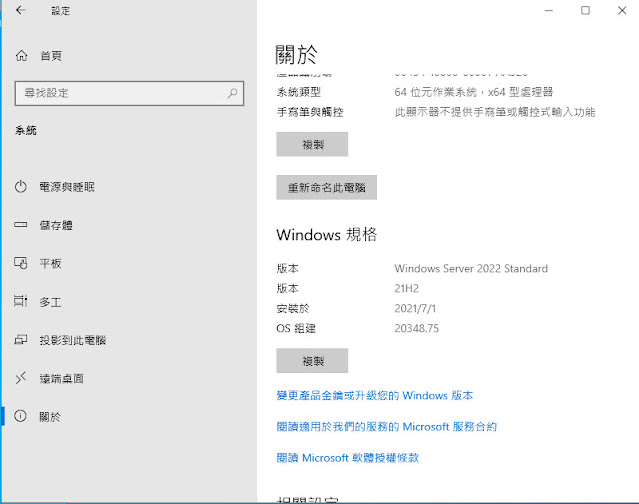
Task: Click the multitasking icon for 多工
Action: click(21, 301)
